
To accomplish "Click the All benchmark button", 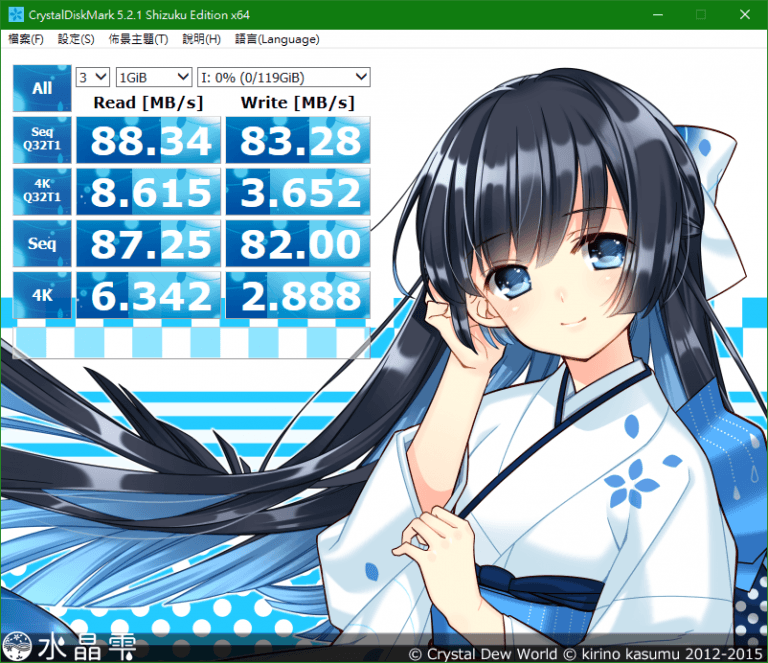I will [42, 89].
